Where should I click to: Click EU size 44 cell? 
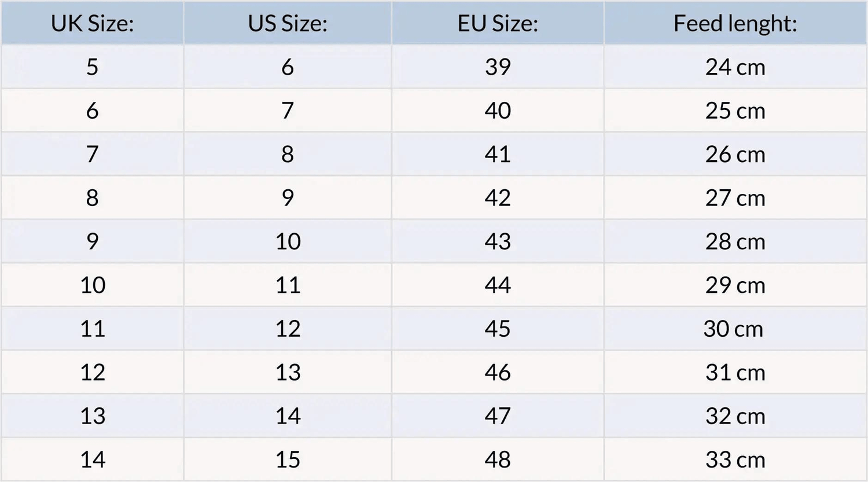(x=498, y=285)
